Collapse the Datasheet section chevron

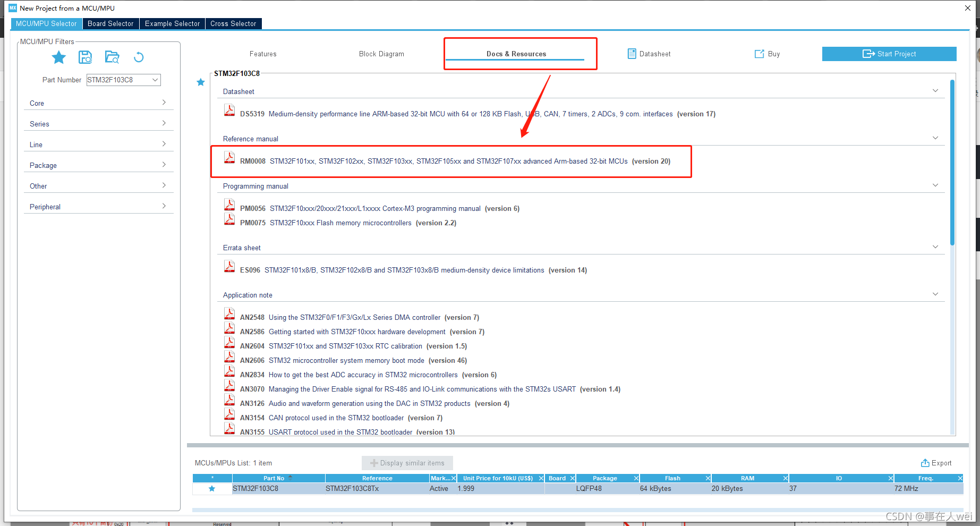[935, 91]
